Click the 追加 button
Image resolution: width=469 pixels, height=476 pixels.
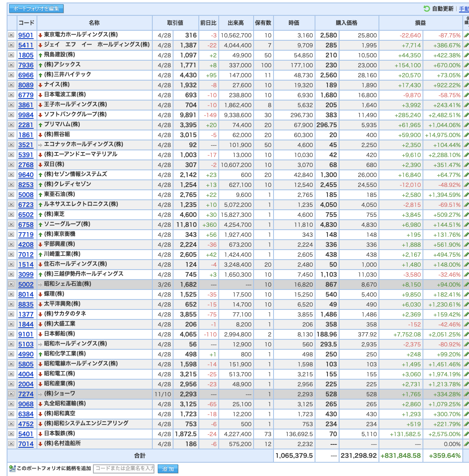click(x=168, y=469)
